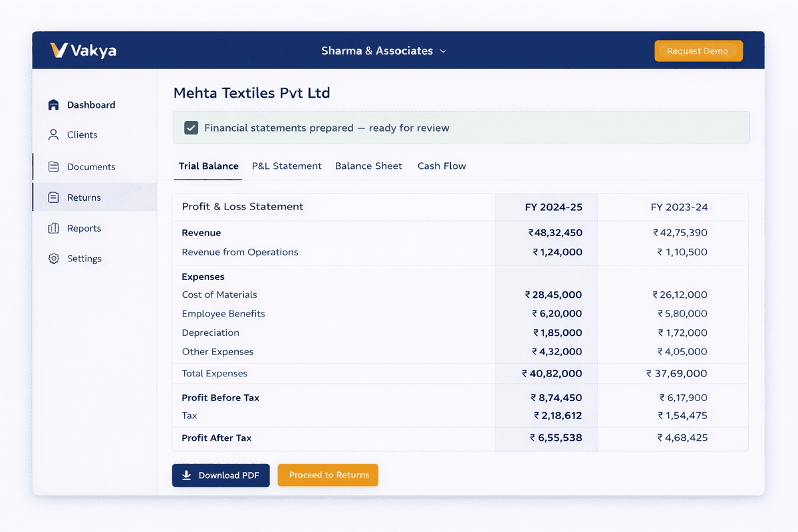Select the Dashboard home icon
Viewport: 798px width, 532px height.
[x=53, y=104]
